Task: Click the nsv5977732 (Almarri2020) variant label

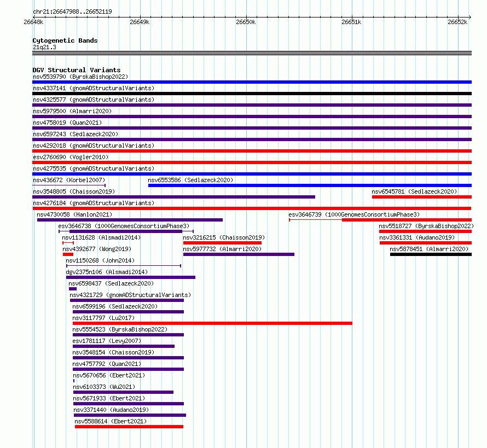Action: tap(222, 249)
